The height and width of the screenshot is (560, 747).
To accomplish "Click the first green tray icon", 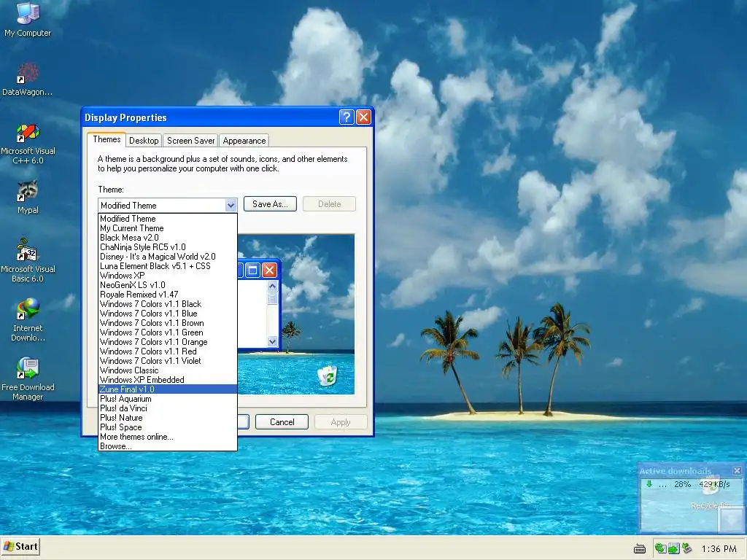I will tap(659, 548).
